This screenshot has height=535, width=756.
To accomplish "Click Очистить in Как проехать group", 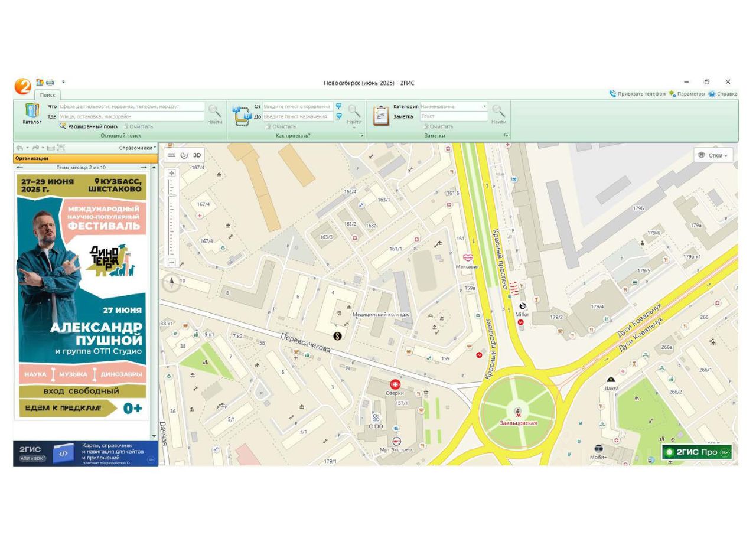I will [281, 126].
